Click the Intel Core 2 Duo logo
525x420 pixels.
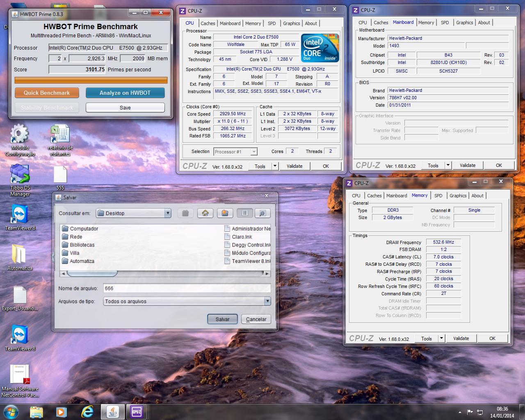point(320,48)
